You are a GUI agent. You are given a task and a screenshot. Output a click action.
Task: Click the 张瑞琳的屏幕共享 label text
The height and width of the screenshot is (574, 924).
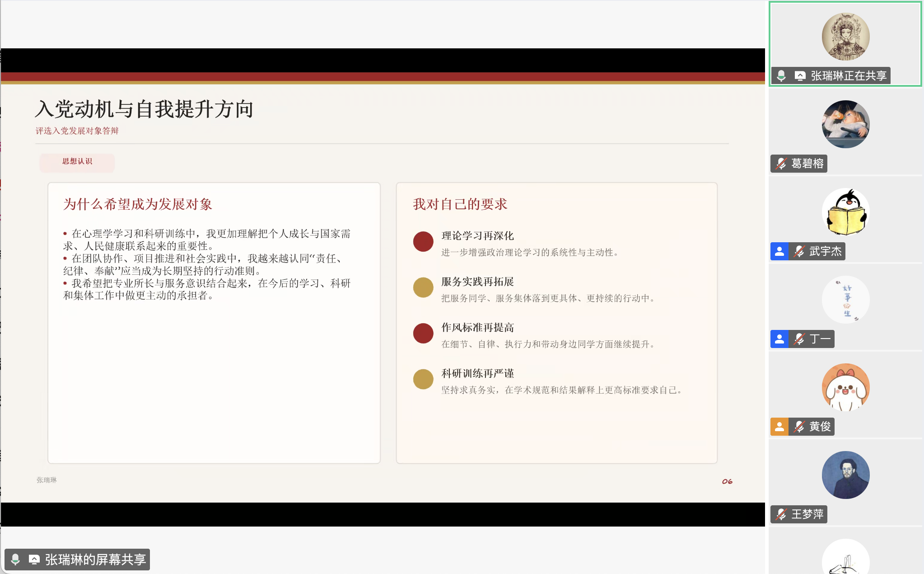95,560
